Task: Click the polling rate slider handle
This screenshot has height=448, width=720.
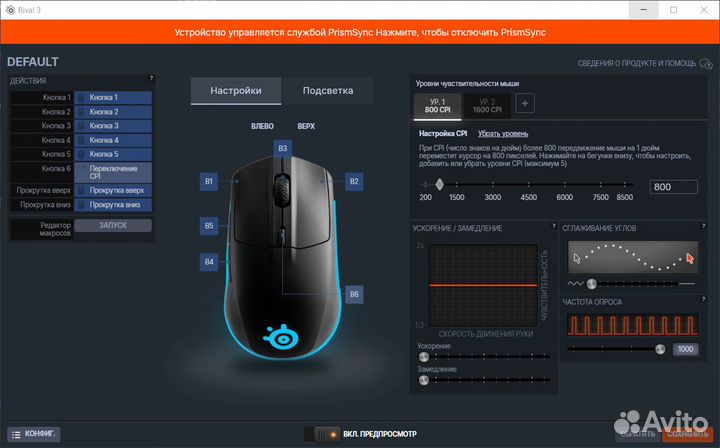Action: [x=660, y=349]
